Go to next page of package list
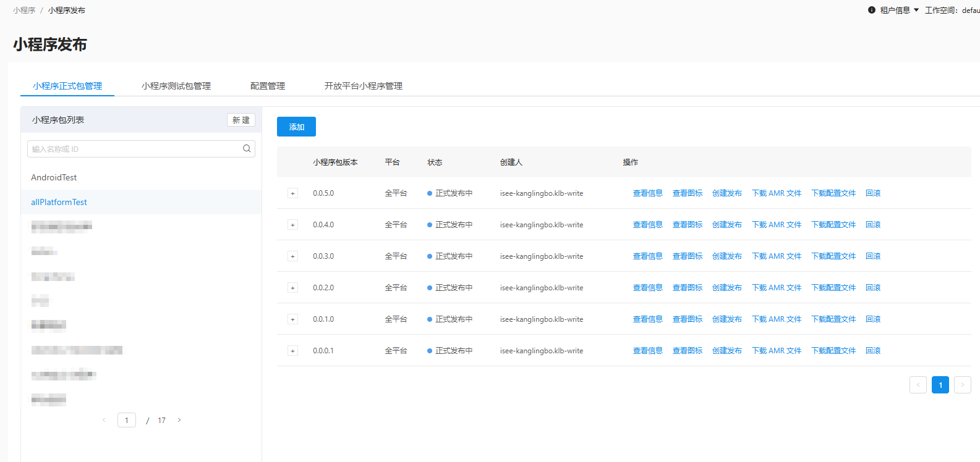Screen dimensions: 980x462 pos(179,420)
